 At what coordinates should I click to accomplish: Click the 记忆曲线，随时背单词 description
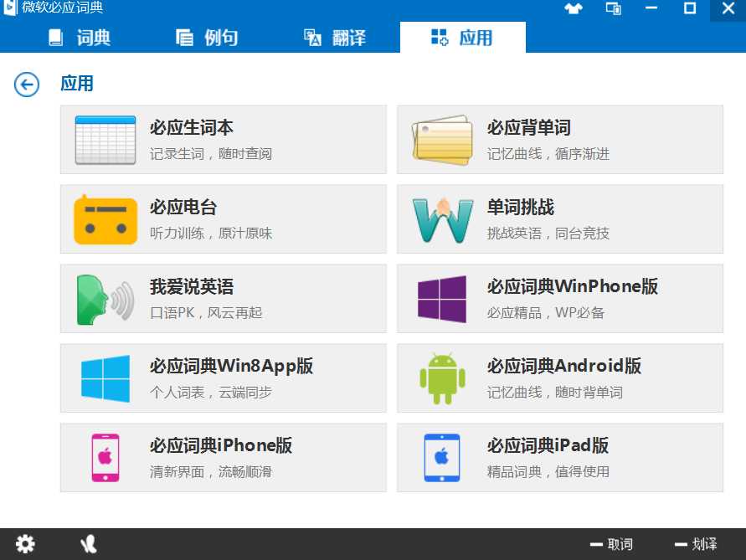tap(555, 392)
